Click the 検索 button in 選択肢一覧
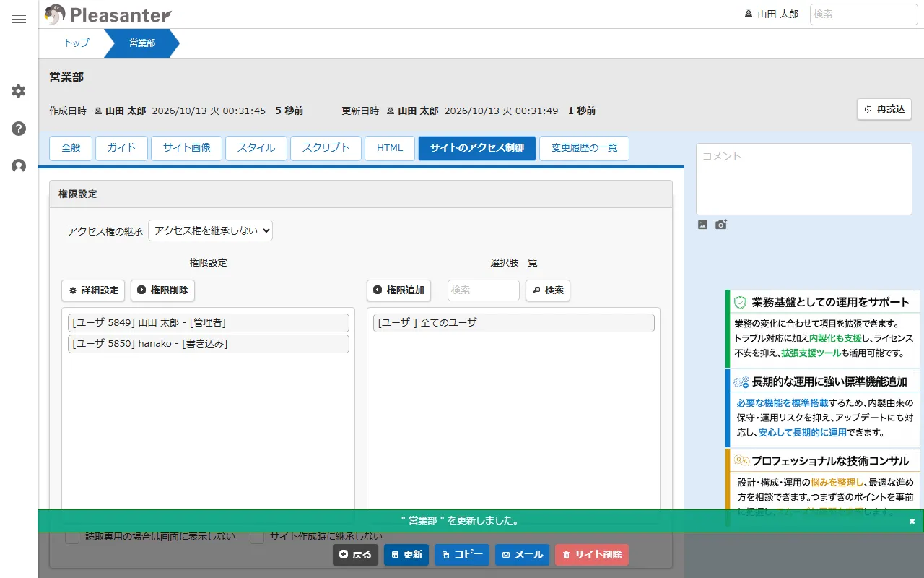Image resolution: width=924 pixels, height=578 pixels. [x=548, y=290]
